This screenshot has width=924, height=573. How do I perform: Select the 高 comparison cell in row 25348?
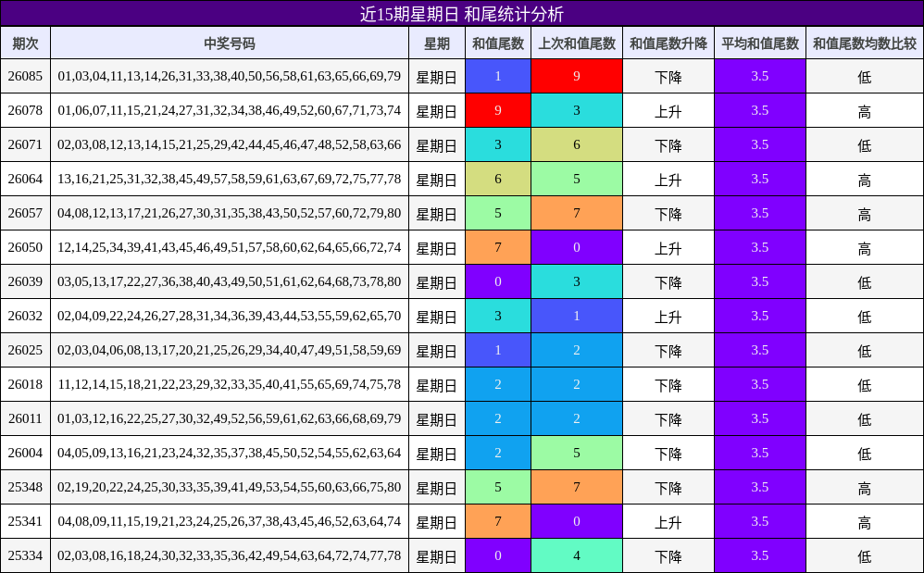click(x=865, y=487)
